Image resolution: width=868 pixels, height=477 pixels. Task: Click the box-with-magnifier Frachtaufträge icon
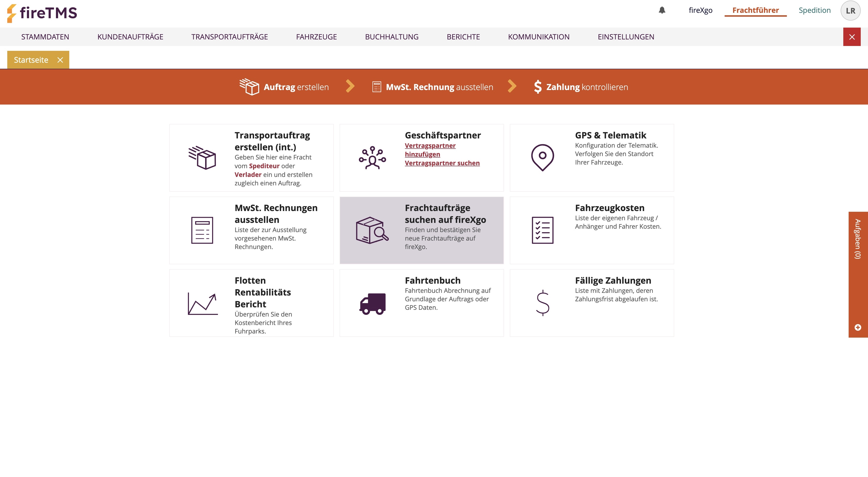[x=372, y=230]
